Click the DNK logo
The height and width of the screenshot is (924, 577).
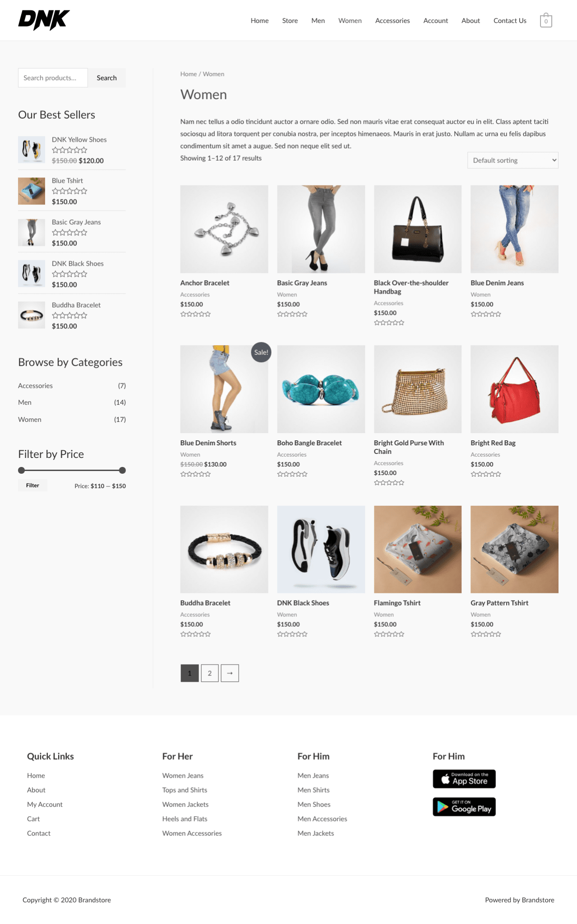coord(44,20)
